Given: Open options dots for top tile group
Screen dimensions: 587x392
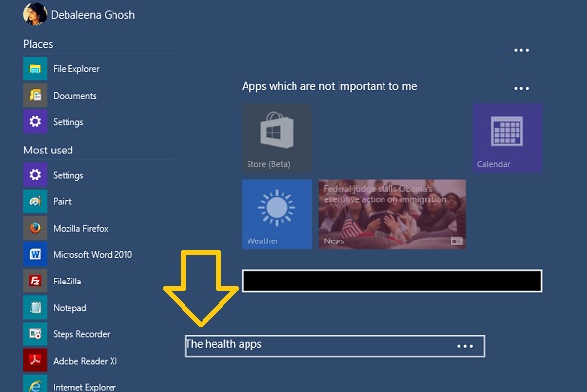Looking at the screenshot, I should click(521, 50).
